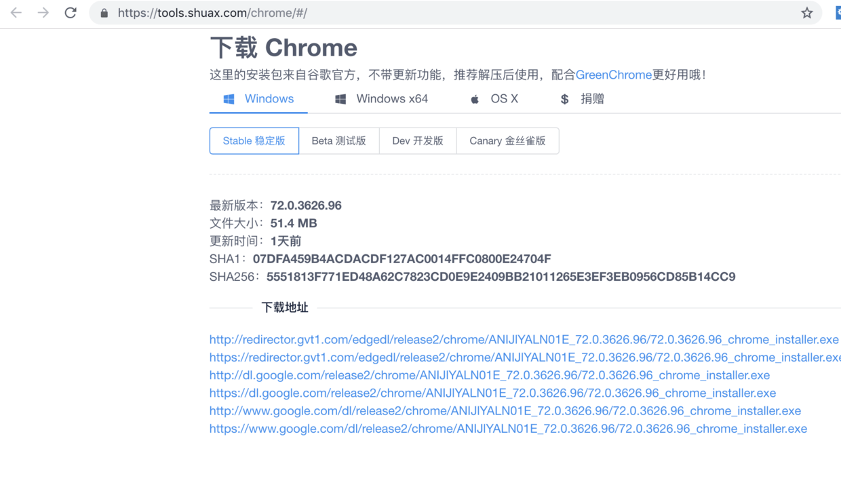841x504 pixels.
Task: Click the padlock site security icon
Action: (104, 13)
